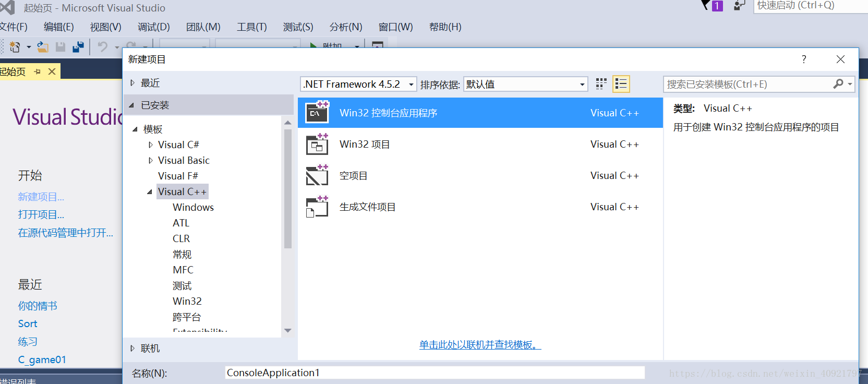This screenshot has height=384, width=868.
Task: Click the new project toolbar icon
Action: tap(15, 47)
